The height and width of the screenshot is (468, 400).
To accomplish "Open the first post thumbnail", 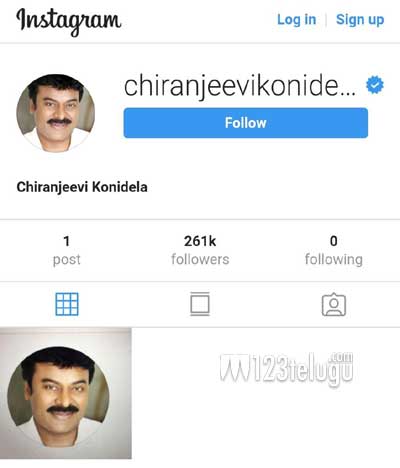I will coord(66,393).
